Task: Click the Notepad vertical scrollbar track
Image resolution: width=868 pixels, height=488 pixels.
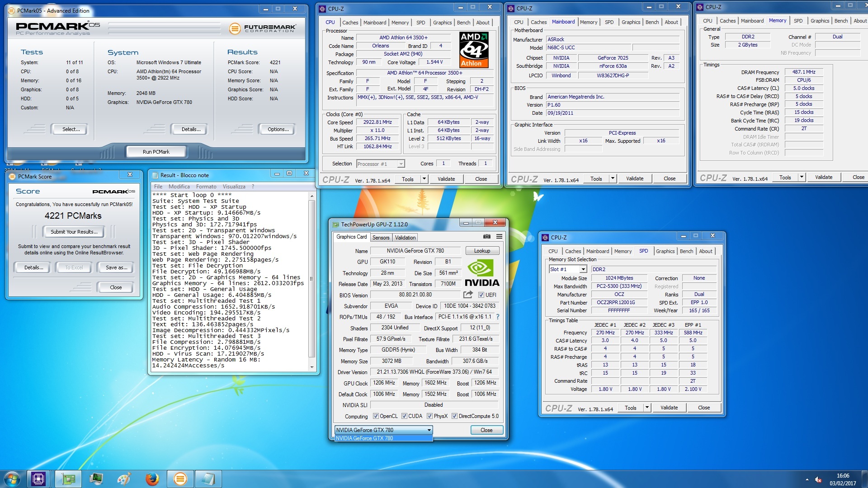Action: [311, 282]
